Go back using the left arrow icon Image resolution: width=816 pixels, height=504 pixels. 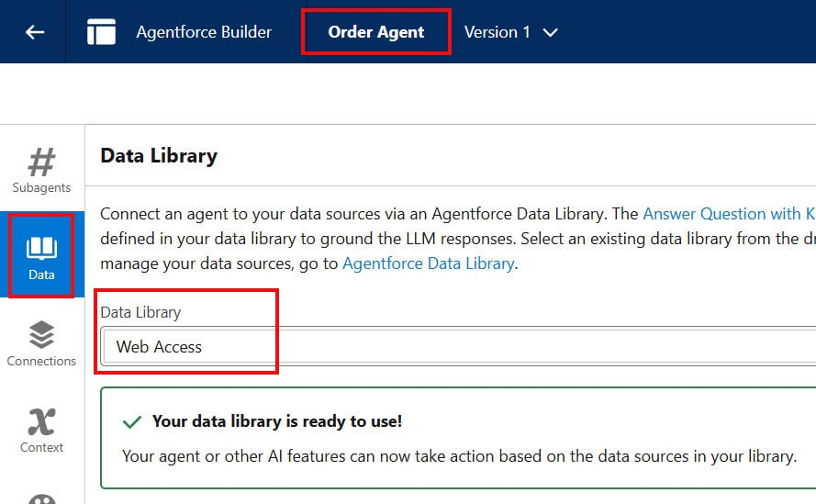pyautogui.click(x=35, y=32)
